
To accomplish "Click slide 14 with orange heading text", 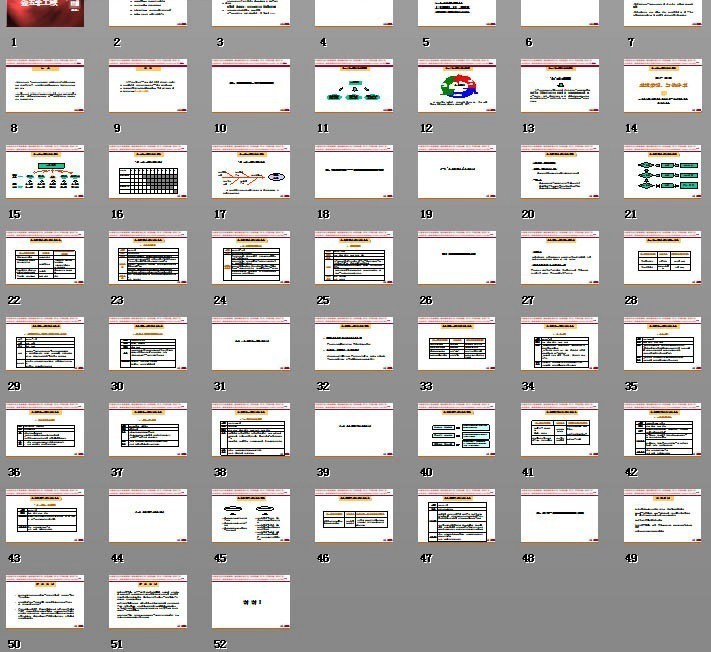I will tap(662, 86).
